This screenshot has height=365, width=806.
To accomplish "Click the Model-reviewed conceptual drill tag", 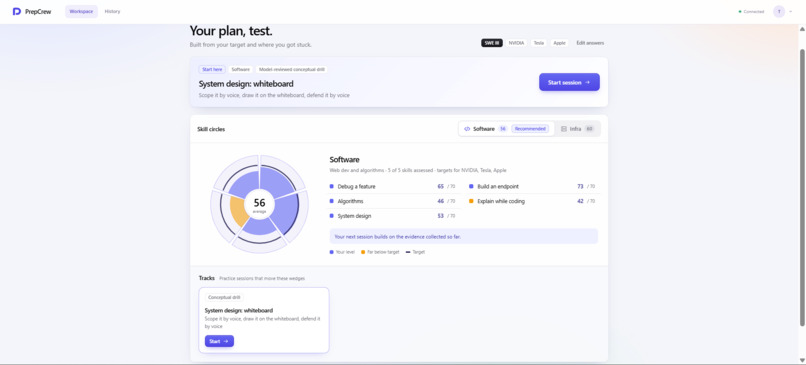I will click(x=291, y=69).
